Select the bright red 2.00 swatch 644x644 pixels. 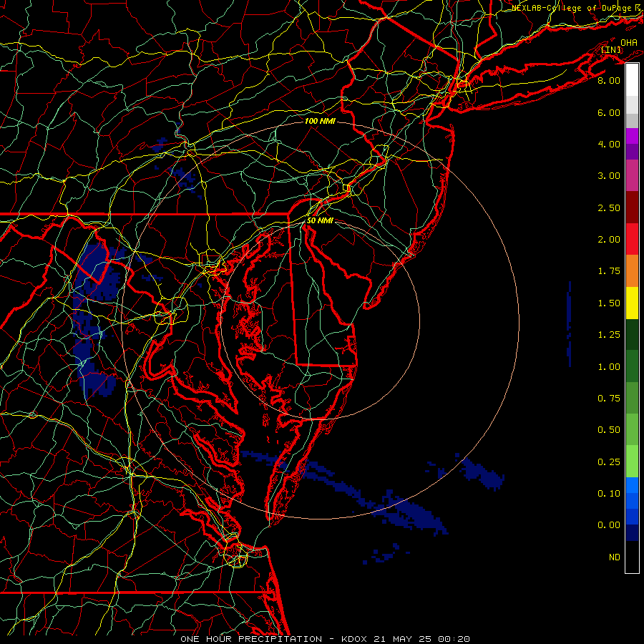click(x=632, y=239)
